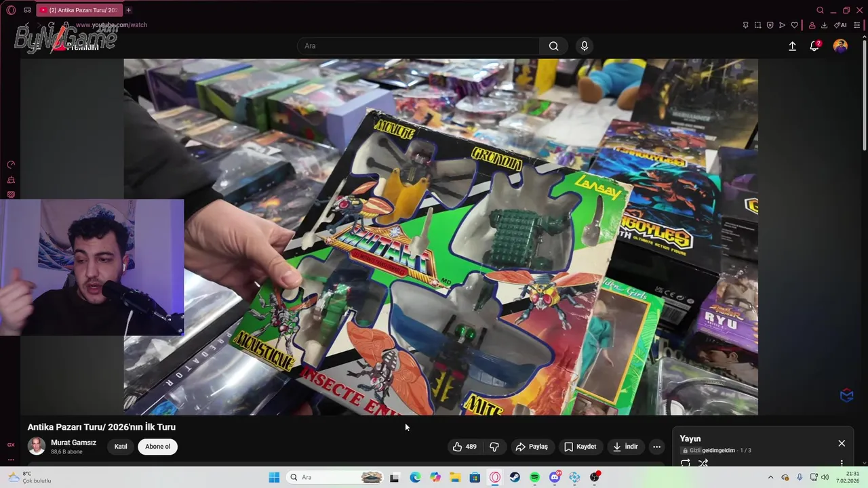Open the Opera easy setup menu
This screenshot has width=868, height=488.
tap(856, 25)
